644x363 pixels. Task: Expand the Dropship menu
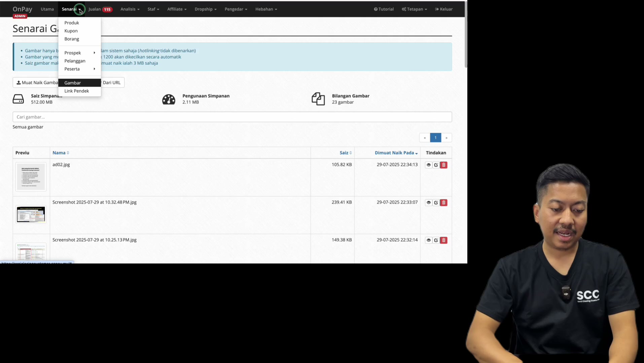206,9
